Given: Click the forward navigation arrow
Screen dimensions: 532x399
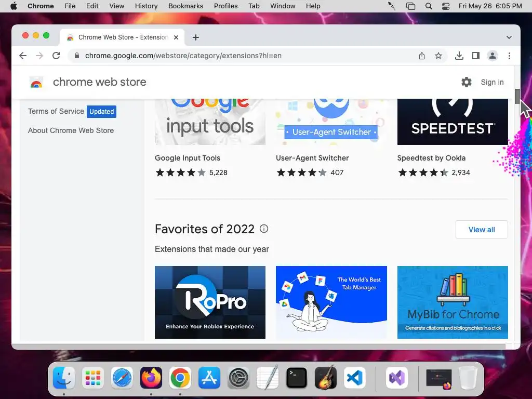Looking at the screenshot, I should (x=39, y=56).
